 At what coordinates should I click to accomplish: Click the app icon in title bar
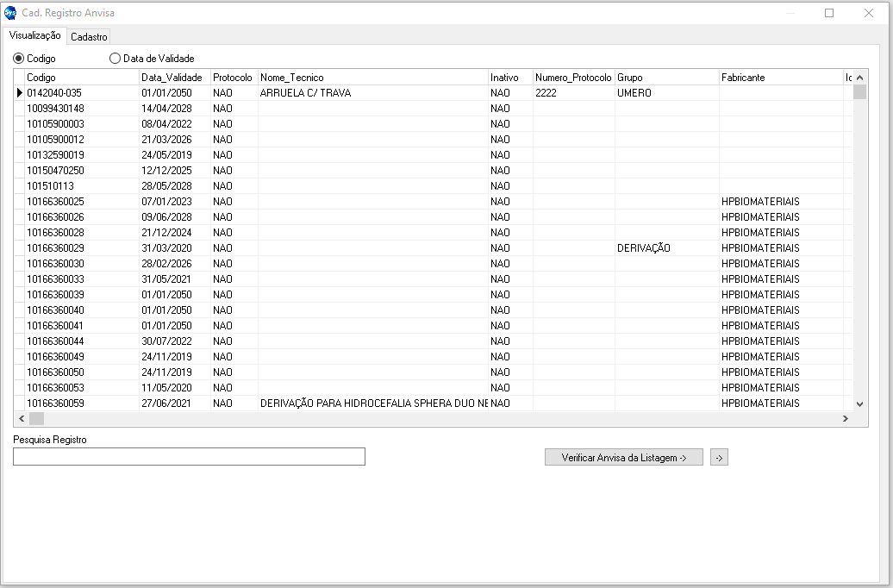pyautogui.click(x=10, y=13)
